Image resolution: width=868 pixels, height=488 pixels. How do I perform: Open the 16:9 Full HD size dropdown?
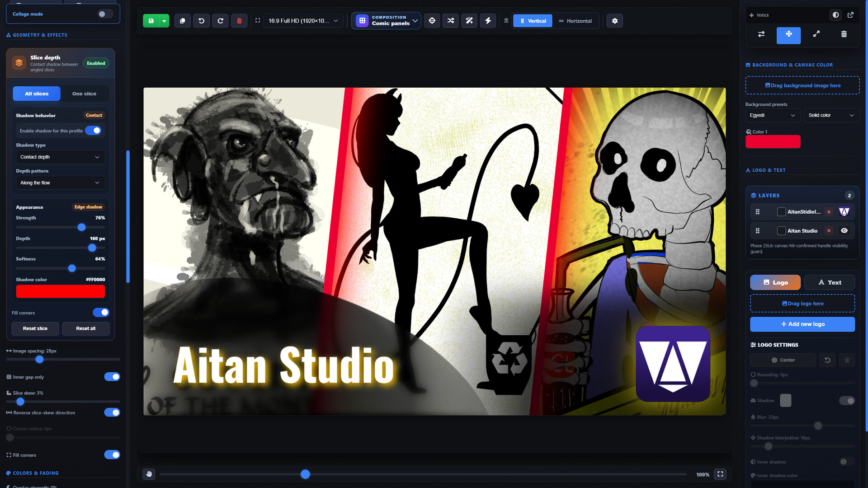click(303, 21)
